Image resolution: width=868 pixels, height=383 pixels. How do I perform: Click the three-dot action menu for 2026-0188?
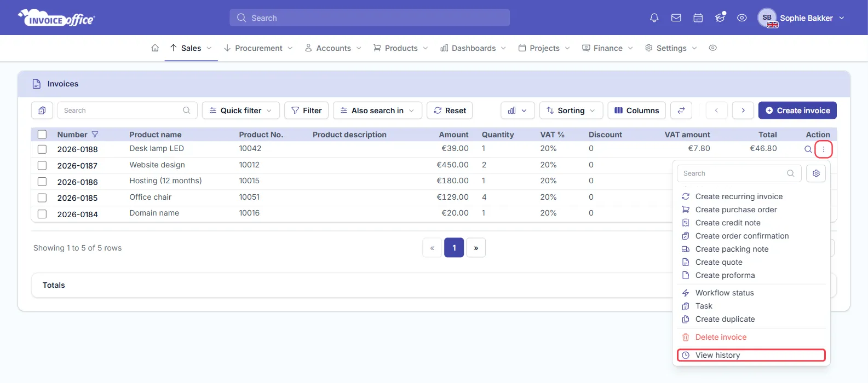[824, 149]
